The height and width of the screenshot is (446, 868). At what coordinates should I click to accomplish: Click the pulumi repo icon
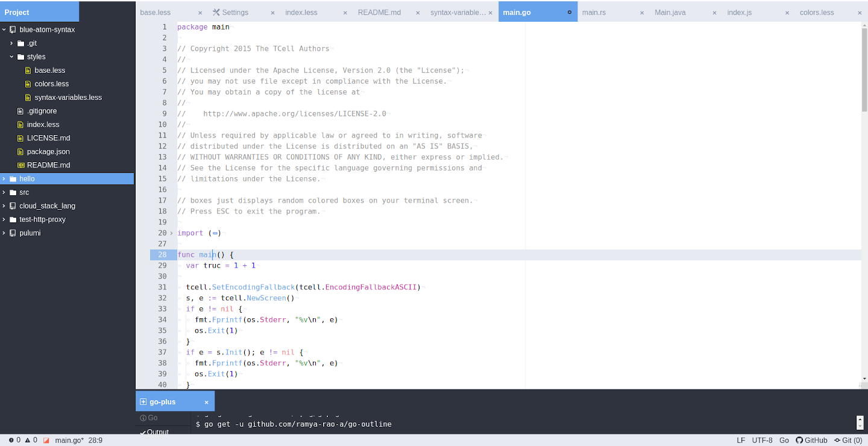click(x=13, y=233)
